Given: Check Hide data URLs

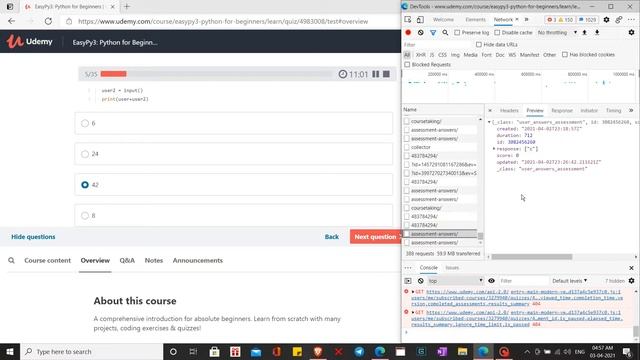Looking at the screenshot, I should click(479, 44).
